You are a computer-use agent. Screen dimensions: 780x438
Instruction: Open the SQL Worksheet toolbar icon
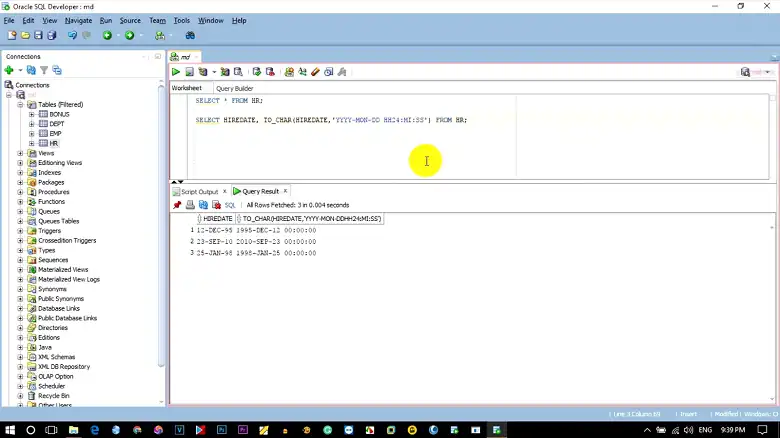(x=160, y=35)
